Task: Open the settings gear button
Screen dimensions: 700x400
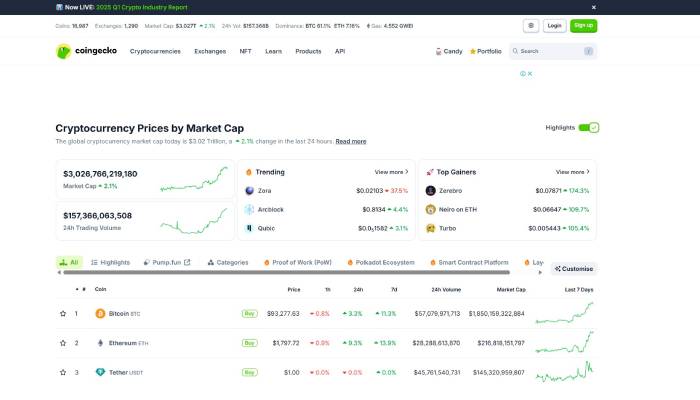Action: [531, 26]
